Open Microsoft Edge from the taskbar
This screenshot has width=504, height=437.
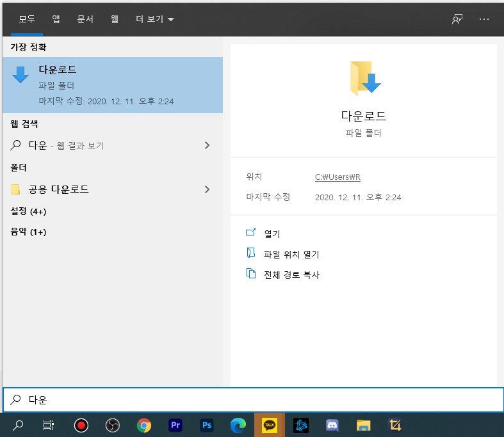coord(238,425)
